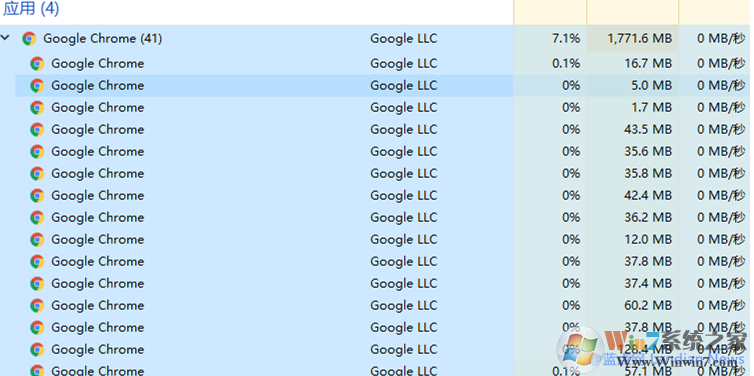Select the 1,771.6 MB memory cell
This screenshot has width=754, height=376.
point(633,38)
